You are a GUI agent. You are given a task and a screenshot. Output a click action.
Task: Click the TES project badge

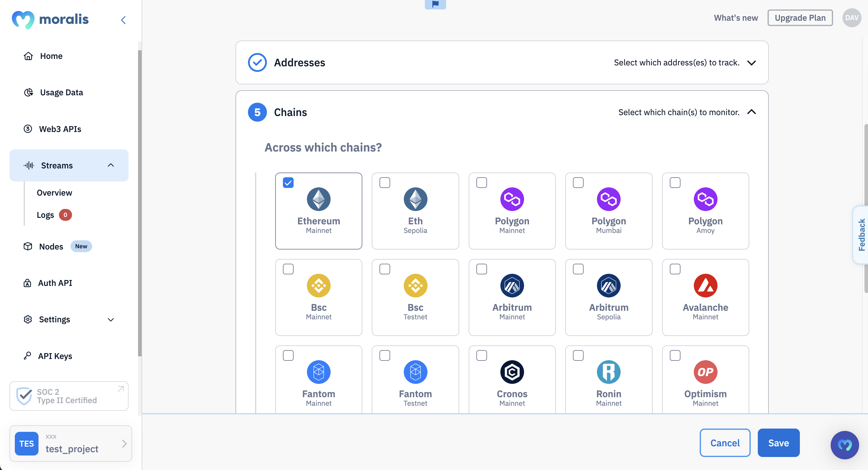point(27,444)
